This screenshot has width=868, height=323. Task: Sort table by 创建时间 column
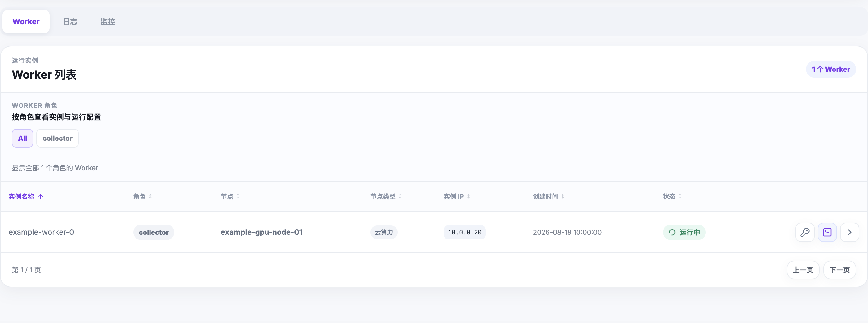(548, 196)
